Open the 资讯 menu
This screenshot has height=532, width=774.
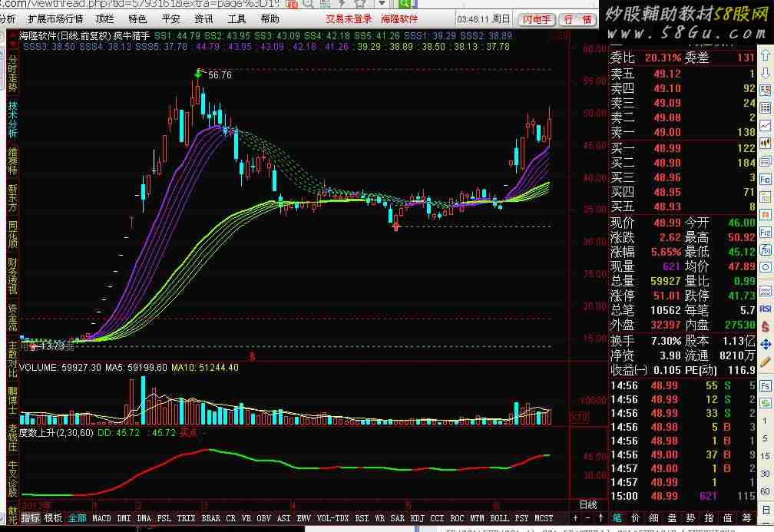(204, 18)
